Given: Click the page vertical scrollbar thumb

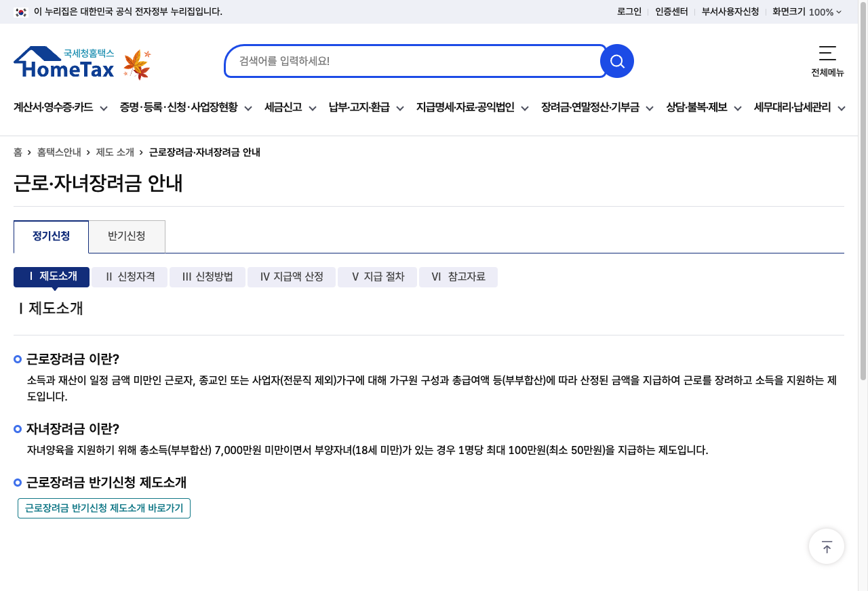Looking at the screenshot, I should coord(863,190).
